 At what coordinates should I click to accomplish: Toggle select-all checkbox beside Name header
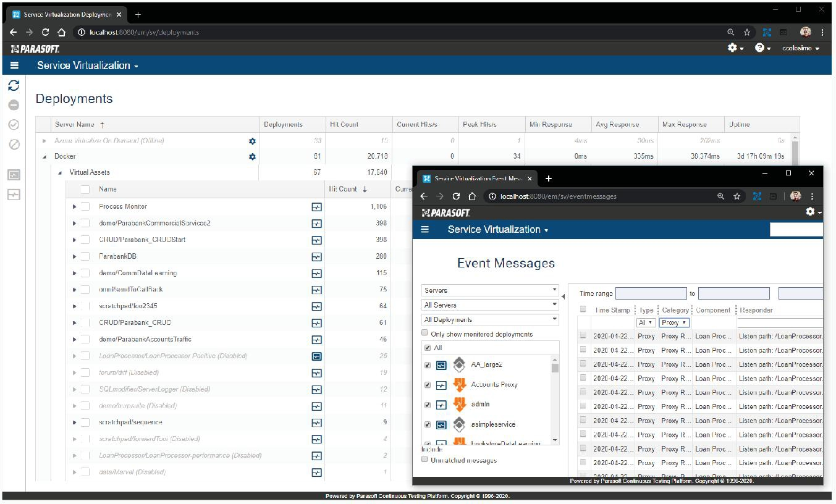pos(85,189)
